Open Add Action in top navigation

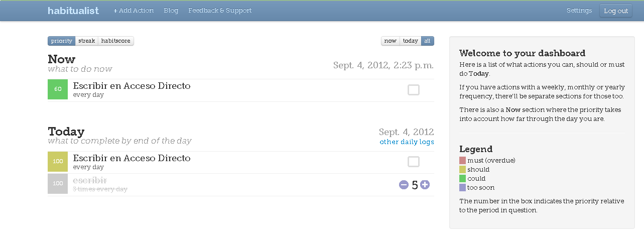click(134, 11)
